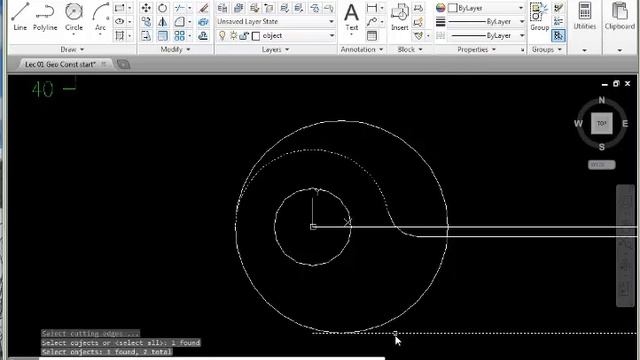Click the Fillet tool in Modify panel

tap(179, 22)
